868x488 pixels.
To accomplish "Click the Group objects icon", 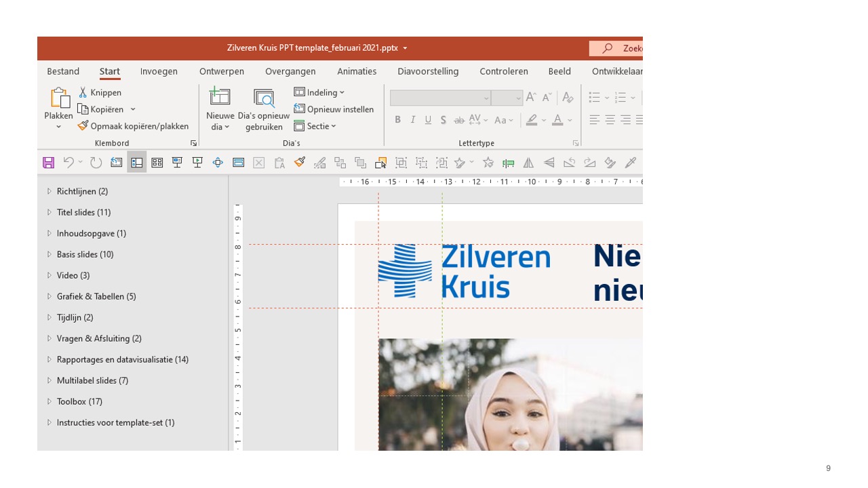I will coord(401,163).
